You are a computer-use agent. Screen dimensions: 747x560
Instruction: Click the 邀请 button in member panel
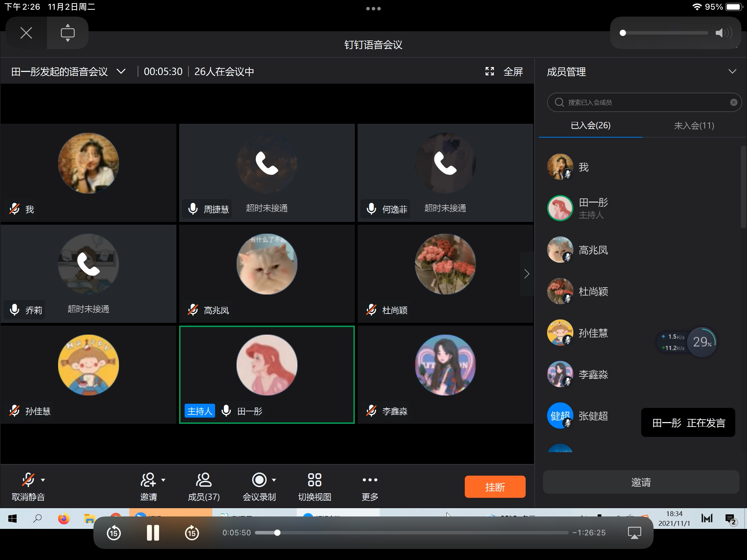641,482
